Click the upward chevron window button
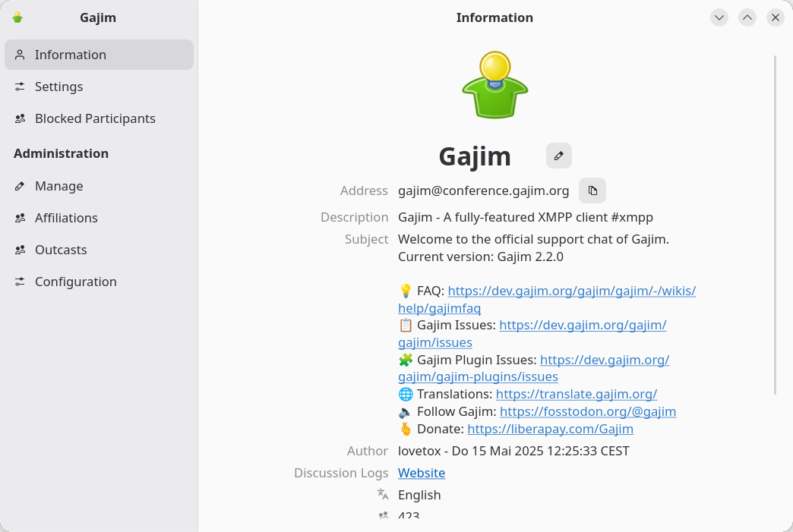793x532 pixels. pos(747,17)
